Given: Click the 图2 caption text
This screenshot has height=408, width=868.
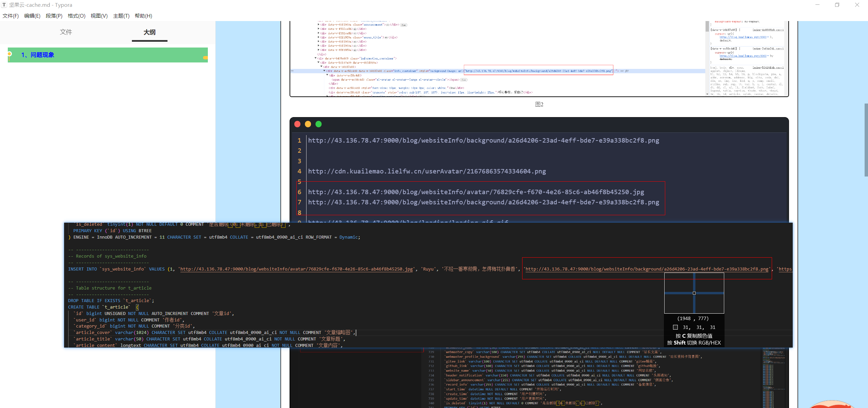Looking at the screenshot, I should click(x=539, y=104).
